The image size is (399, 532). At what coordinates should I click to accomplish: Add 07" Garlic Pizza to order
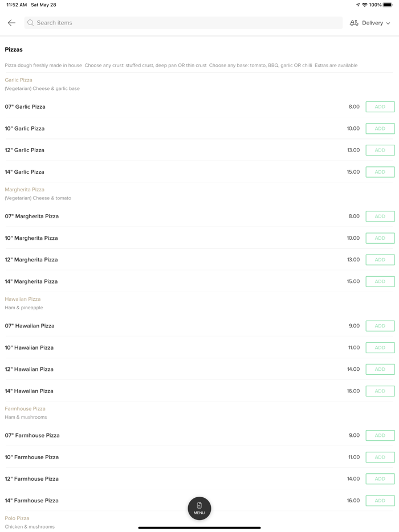(x=380, y=107)
